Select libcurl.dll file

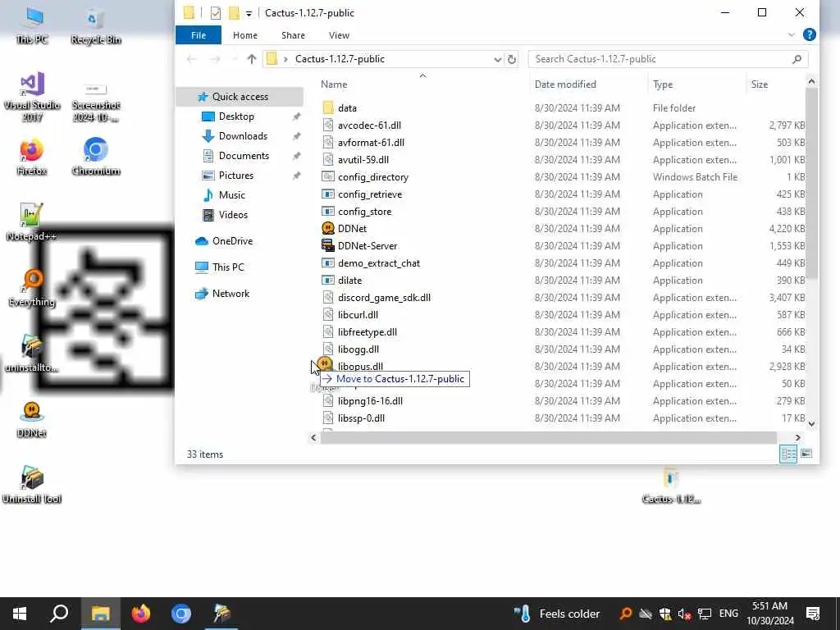358,314
